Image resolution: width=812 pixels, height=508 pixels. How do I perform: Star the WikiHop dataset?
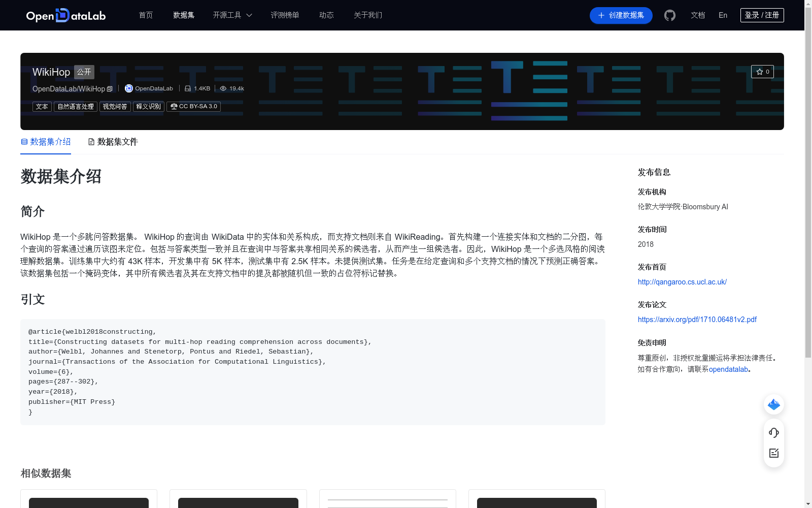coord(762,72)
